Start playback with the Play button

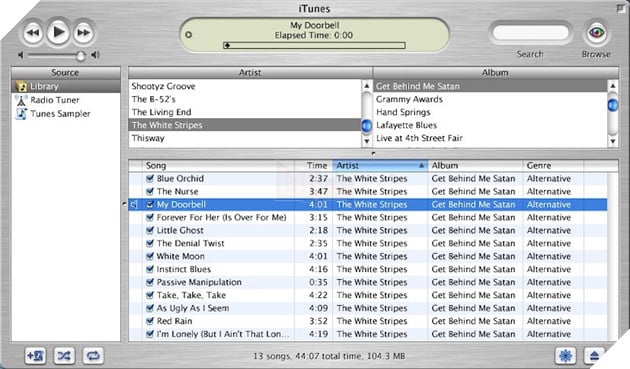(x=58, y=32)
